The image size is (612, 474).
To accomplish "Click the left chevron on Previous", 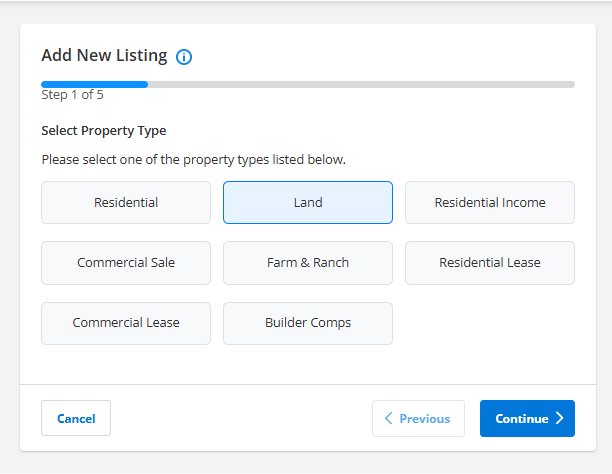I will [x=388, y=419].
